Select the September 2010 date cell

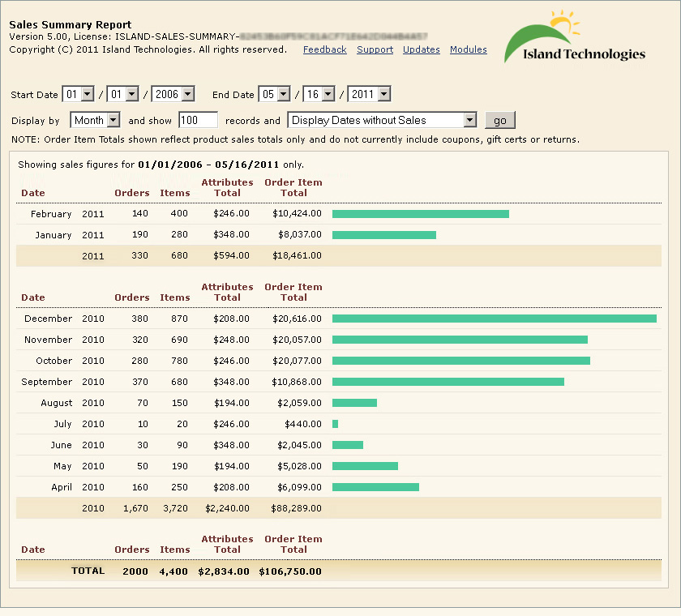pyautogui.click(x=62, y=382)
